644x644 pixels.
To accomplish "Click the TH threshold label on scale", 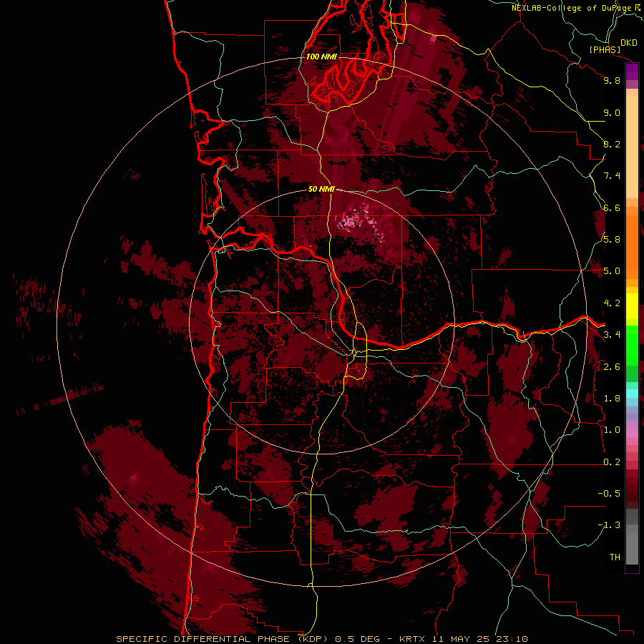I will click(615, 557).
